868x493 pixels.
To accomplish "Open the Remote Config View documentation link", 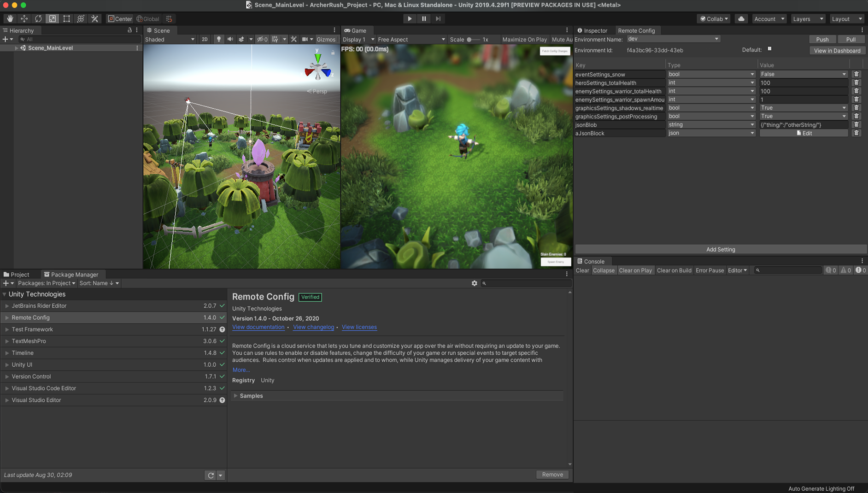I will [258, 327].
